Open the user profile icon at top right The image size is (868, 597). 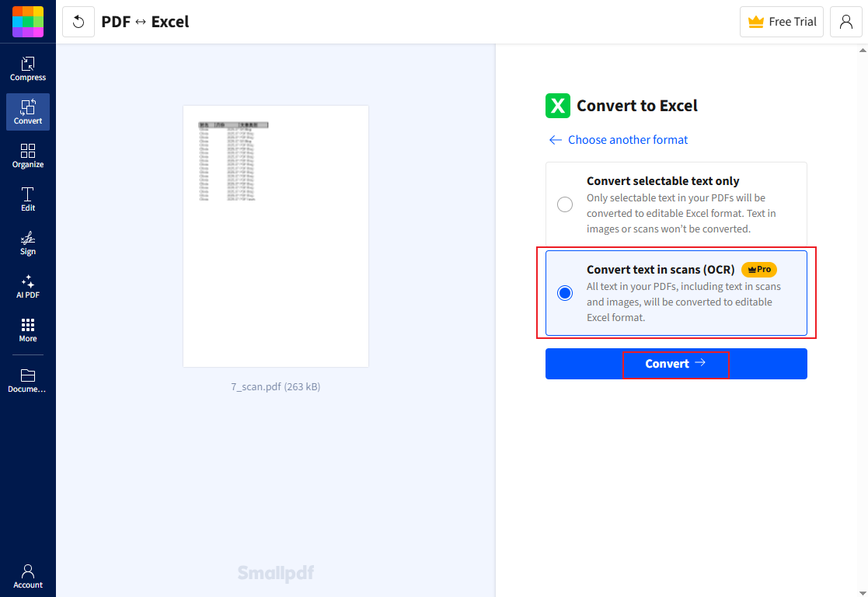(846, 21)
